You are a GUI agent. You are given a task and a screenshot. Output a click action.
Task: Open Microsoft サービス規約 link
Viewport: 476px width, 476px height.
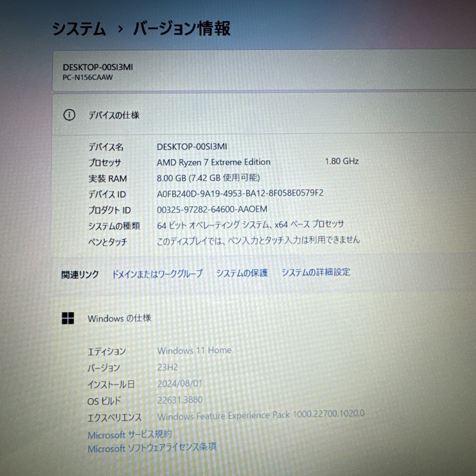click(130, 434)
